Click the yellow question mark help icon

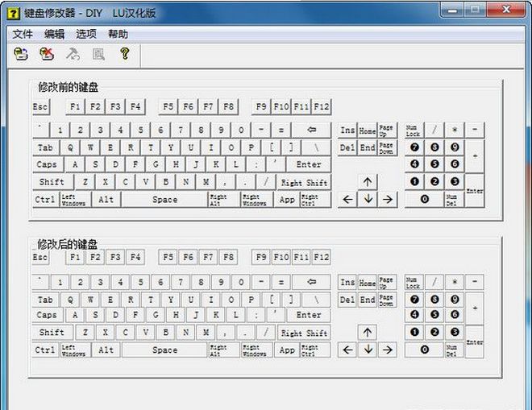124,54
